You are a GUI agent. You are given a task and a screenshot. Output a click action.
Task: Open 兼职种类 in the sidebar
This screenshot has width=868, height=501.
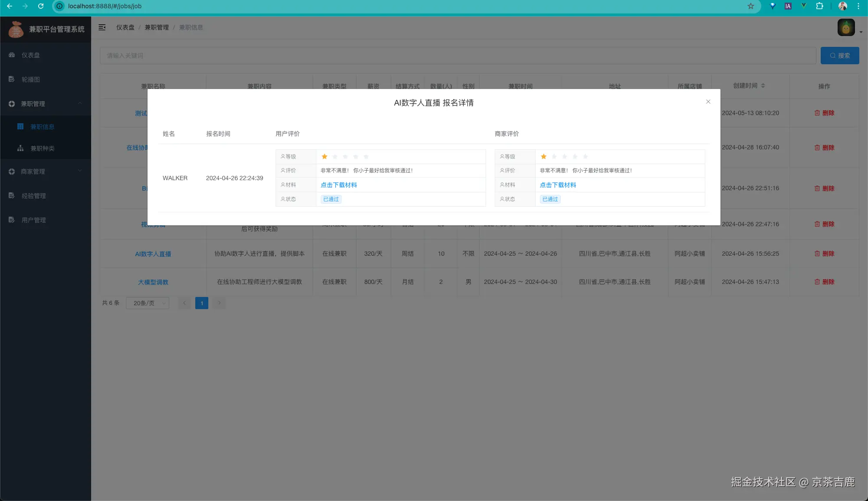point(42,148)
